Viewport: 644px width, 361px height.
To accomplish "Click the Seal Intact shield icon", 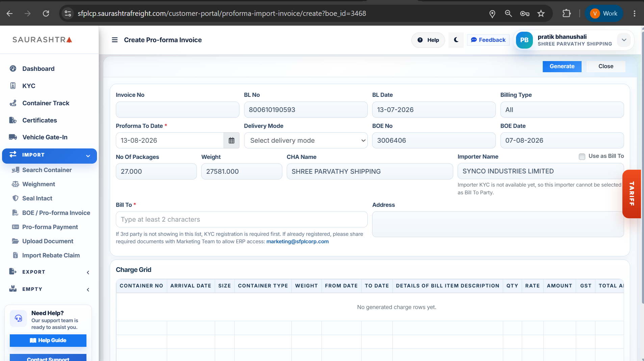I will [x=16, y=198].
